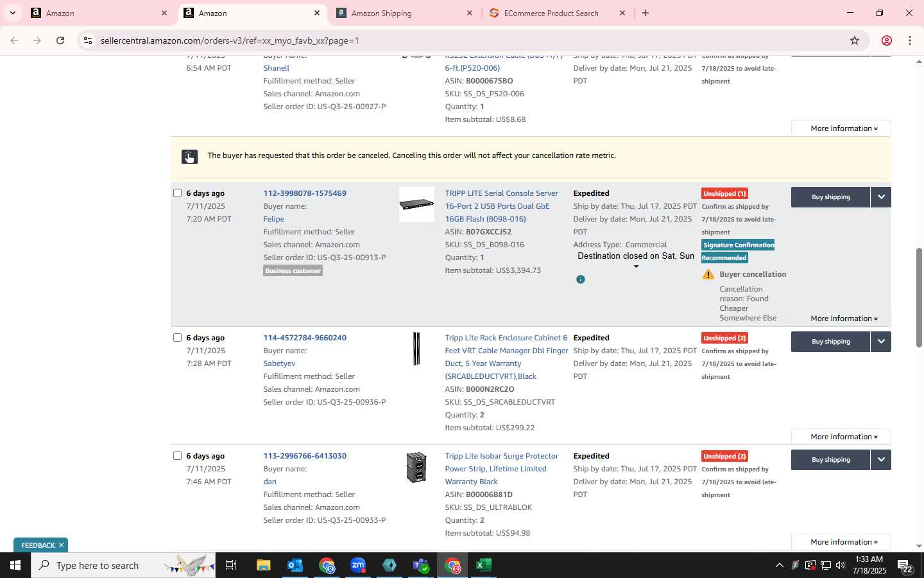Add a new browser tab
This screenshot has width=924, height=578.
pyautogui.click(x=646, y=13)
